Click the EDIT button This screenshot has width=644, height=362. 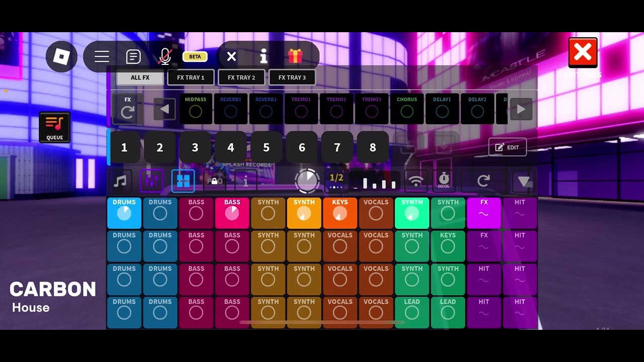(x=508, y=147)
